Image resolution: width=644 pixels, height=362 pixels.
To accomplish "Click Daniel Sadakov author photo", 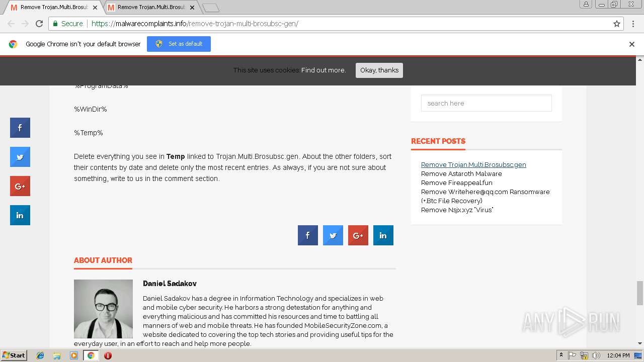I will (x=103, y=309).
